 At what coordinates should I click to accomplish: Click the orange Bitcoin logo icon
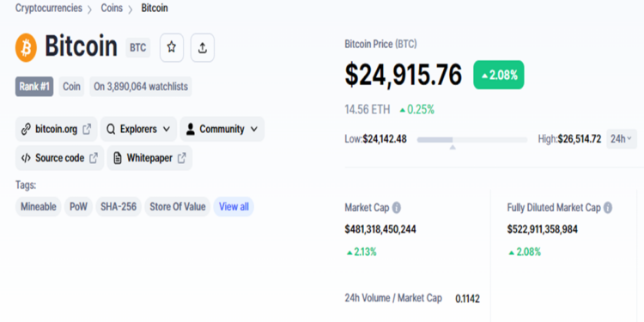click(26, 47)
